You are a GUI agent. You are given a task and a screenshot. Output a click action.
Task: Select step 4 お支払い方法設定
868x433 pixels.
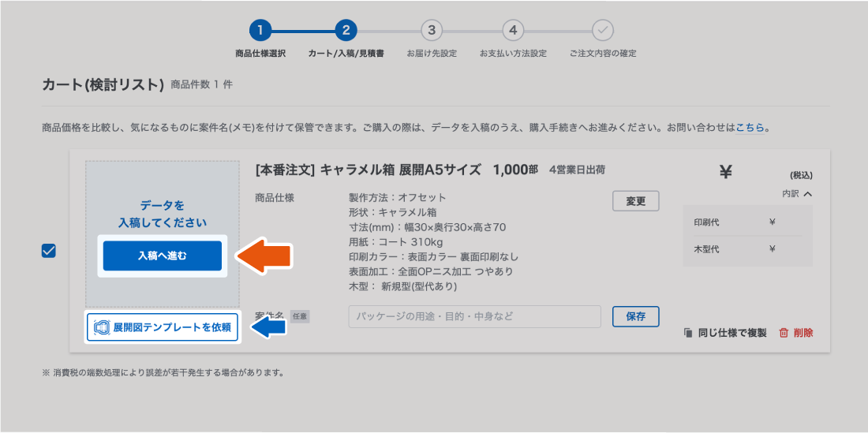pyautogui.click(x=513, y=31)
